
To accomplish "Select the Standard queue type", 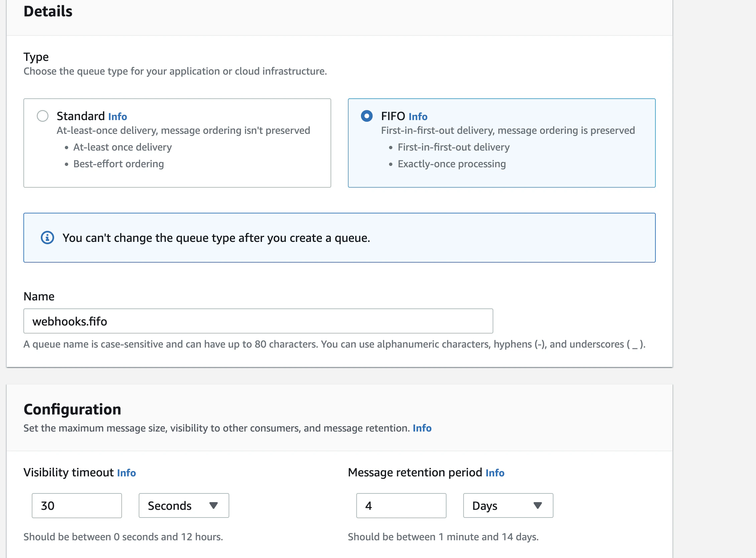I will click(x=42, y=116).
